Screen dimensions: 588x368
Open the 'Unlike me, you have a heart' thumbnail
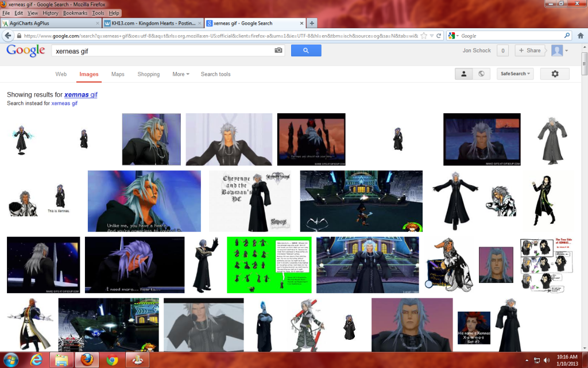pyautogui.click(x=144, y=201)
